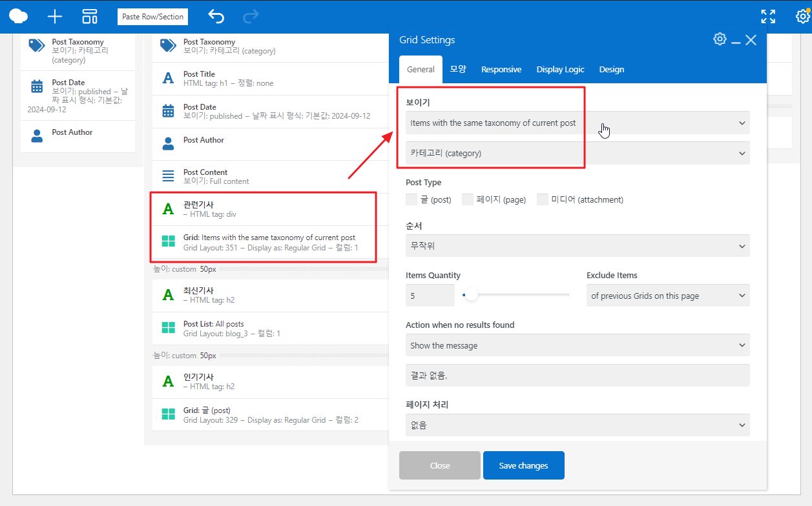The image size is (812, 506).
Task: Open the 페이지 처리 없음 dropdown
Action: pos(578,425)
